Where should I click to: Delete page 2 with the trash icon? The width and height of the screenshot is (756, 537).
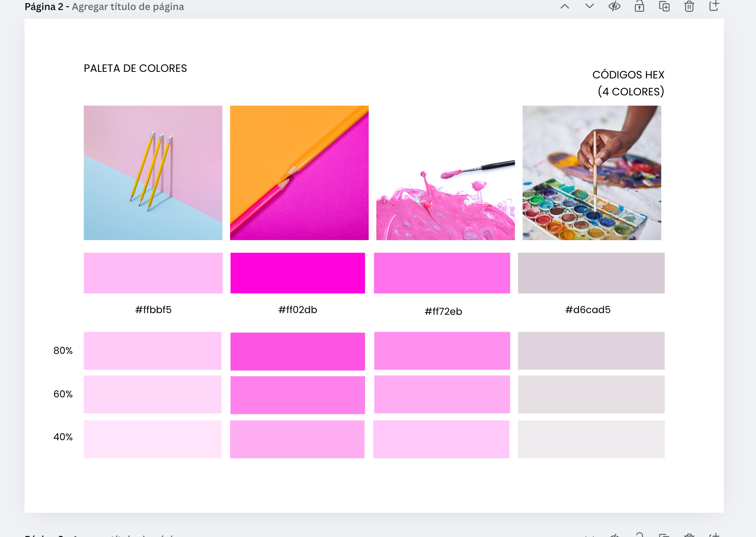tap(689, 6)
